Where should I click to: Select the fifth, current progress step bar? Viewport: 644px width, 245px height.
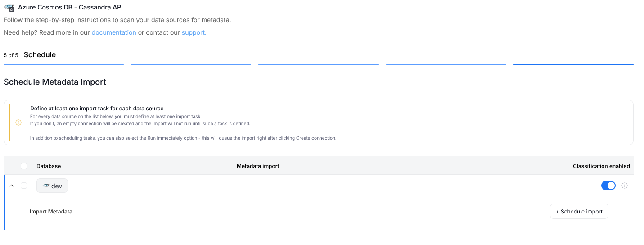coord(573,64)
